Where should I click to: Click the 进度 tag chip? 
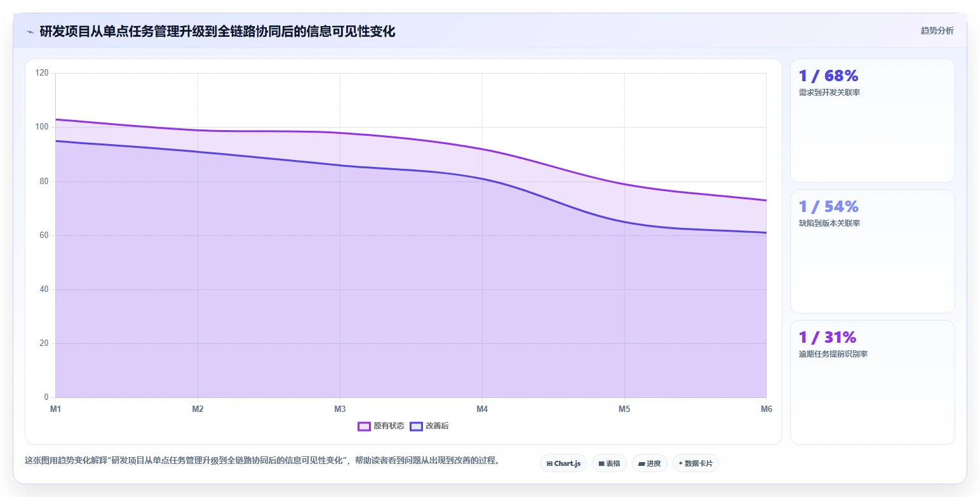[x=650, y=463]
